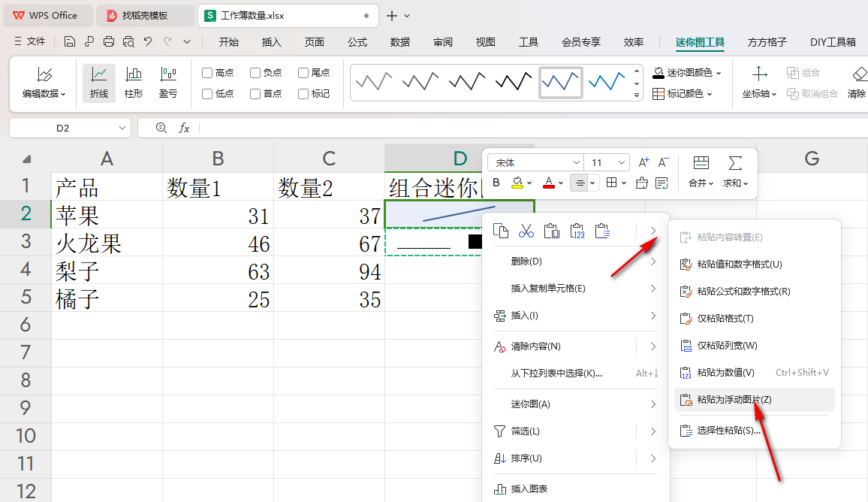Viewport: 868px width, 502px height.
Task: Increase font size with A+ icon
Action: pyautogui.click(x=643, y=162)
